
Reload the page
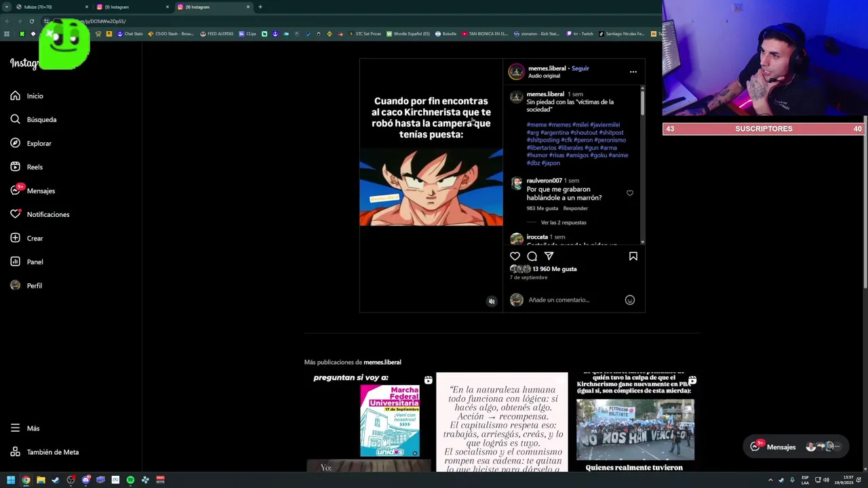(31, 21)
